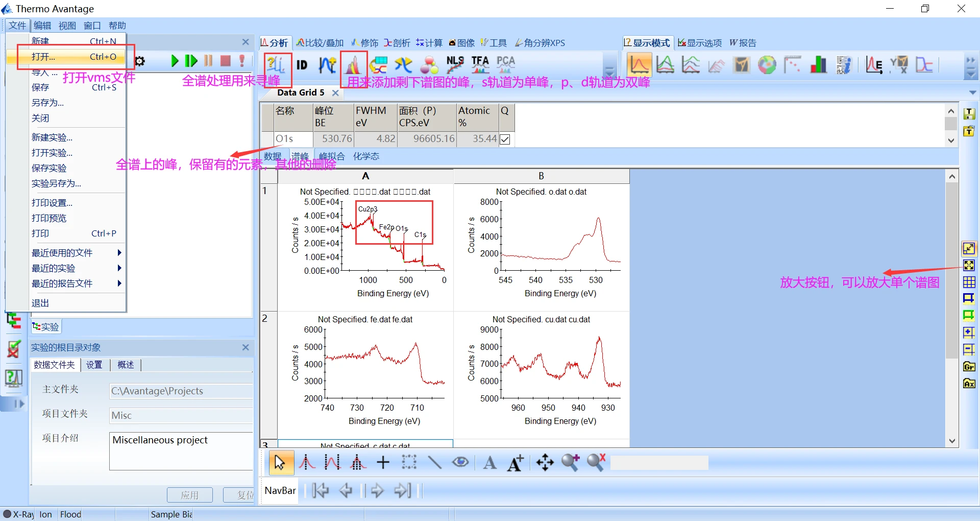Choose 打印预览 from file menu
Screen dimensions: 980x521
pyautogui.click(x=49, y=218)
